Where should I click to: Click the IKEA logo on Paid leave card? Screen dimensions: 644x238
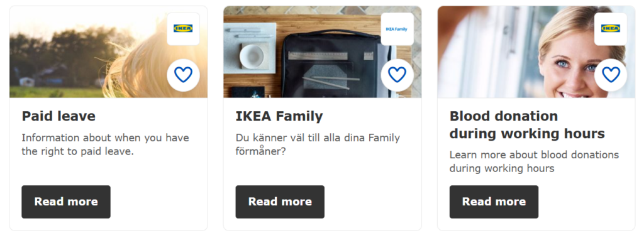click(x=183, y=29)
